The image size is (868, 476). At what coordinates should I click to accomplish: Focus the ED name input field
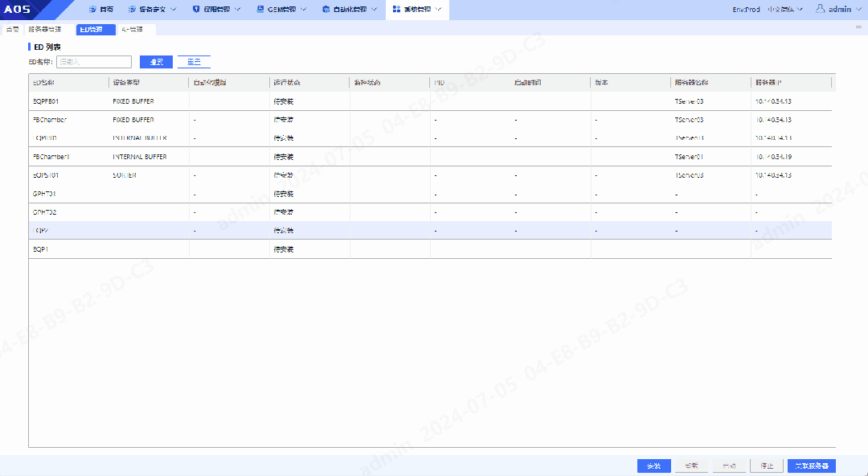pyautogui.click(x=94, y=62)
